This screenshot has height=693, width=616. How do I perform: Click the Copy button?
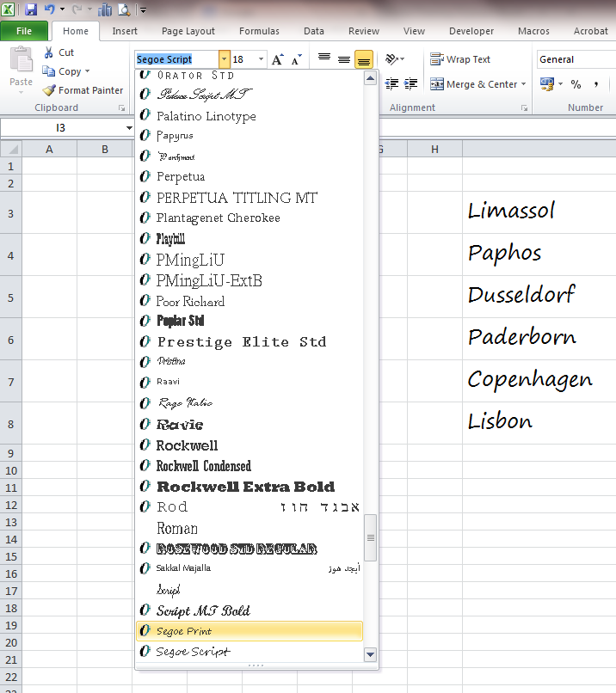[x=62, y=71]
